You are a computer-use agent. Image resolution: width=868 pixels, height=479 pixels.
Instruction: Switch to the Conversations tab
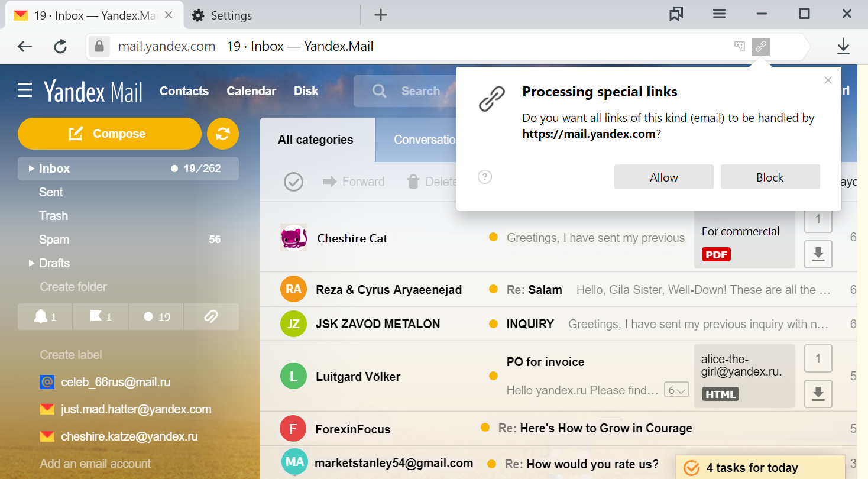coord(416,140)
